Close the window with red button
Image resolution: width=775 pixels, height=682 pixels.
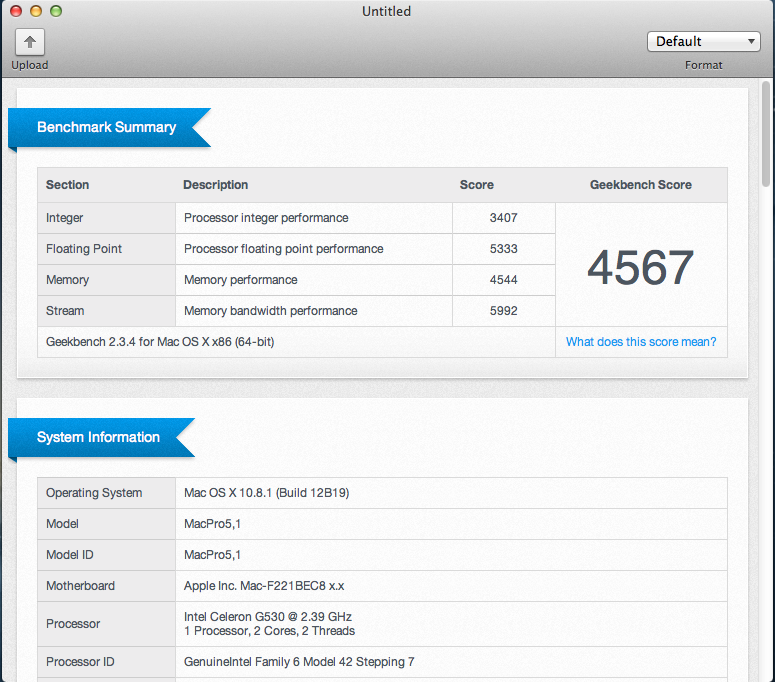(16, 11)
